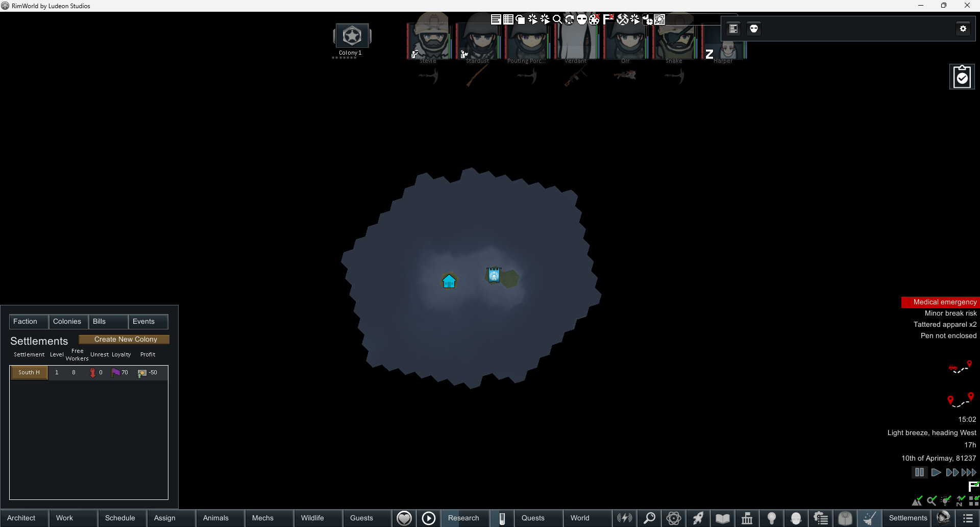Set game speed to fast double arrows
Image resolution: width=980 pixels, height=527 pixels.
coord(952,472)
